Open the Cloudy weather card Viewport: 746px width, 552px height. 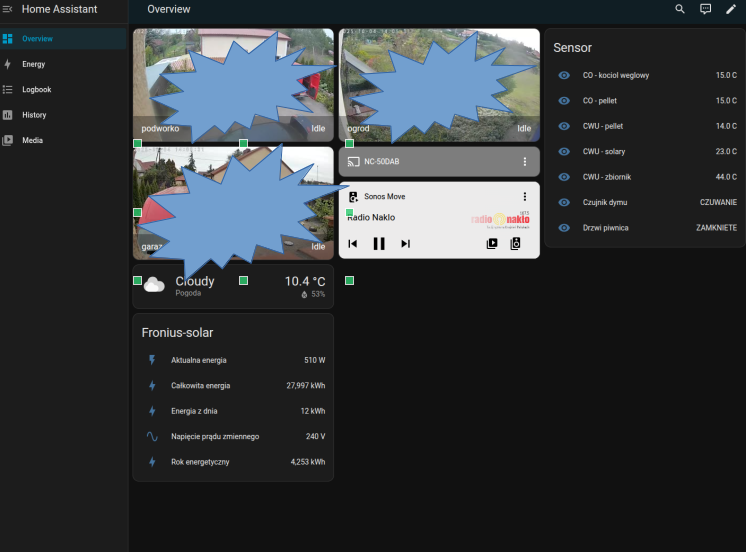[x=233, y=287]
